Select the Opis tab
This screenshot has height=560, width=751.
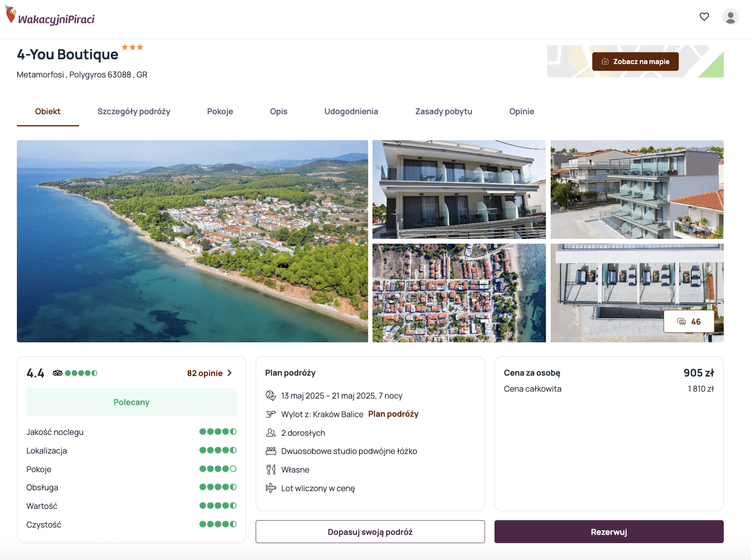click(x=279, y=112)
